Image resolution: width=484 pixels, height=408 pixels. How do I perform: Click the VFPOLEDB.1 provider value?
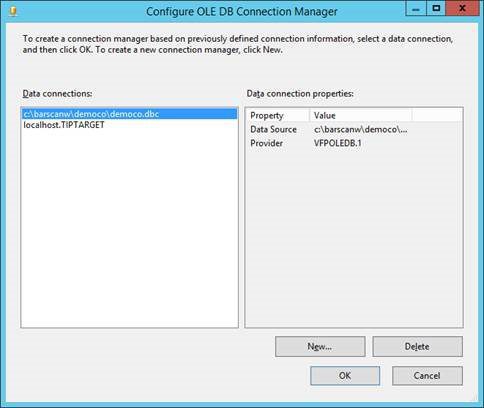click(338, 143)
